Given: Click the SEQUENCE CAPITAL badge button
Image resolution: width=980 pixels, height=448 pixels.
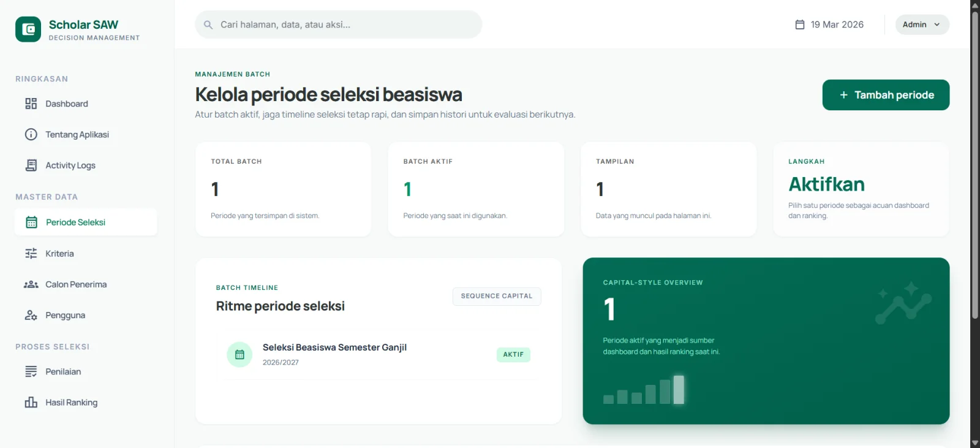Looking at the screenshot, I should [x=496, y=296].
